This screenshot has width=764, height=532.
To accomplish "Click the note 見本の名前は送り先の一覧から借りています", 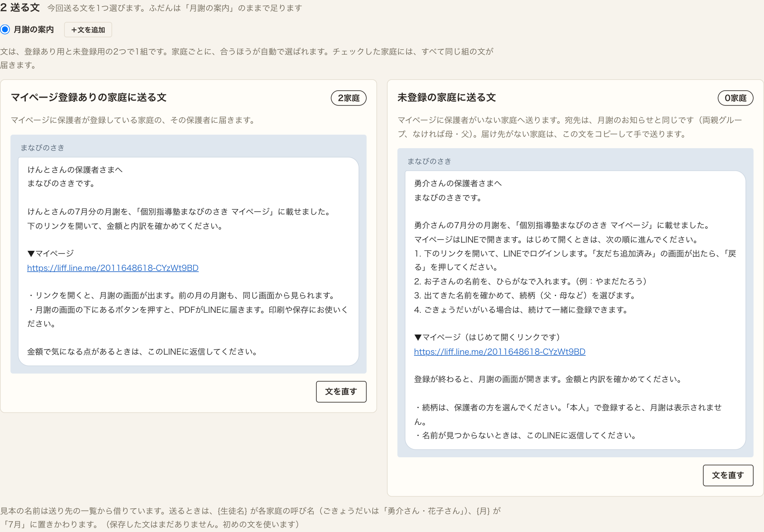I will (x=251, y=518).
